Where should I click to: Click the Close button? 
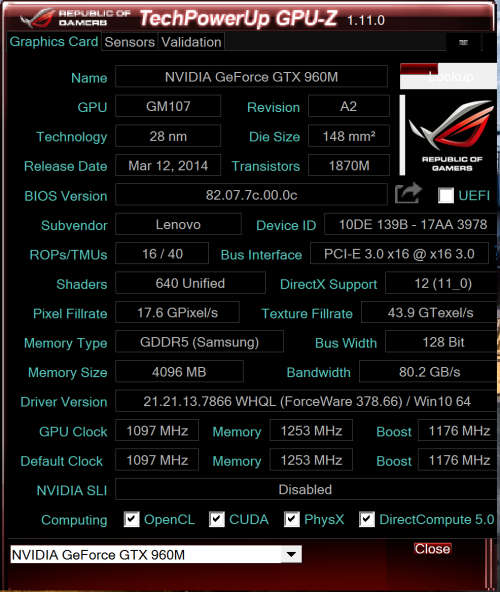point(432,549)
